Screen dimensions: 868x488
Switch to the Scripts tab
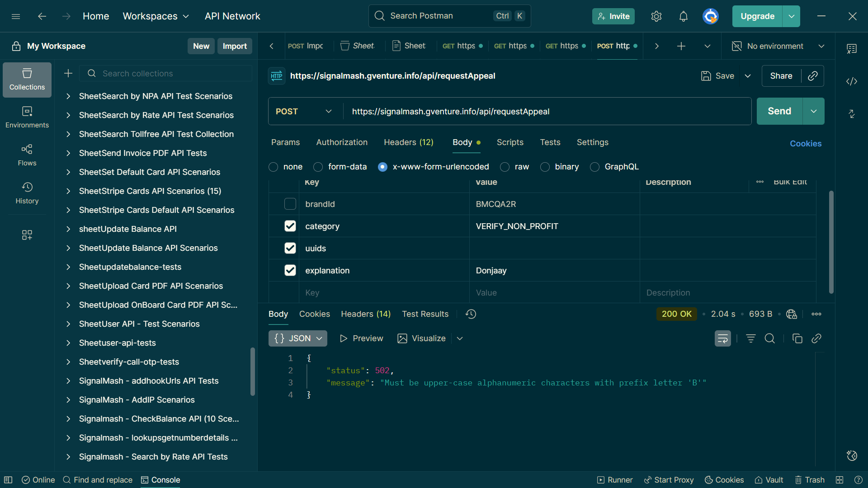click(510, 142)
